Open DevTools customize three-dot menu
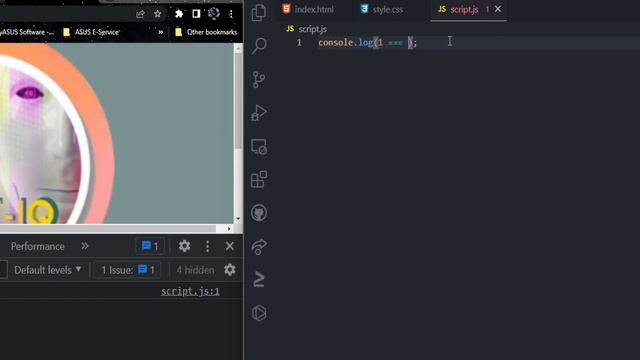The width and height of the screenshot is (640, 360). click(x=207, y=246)
